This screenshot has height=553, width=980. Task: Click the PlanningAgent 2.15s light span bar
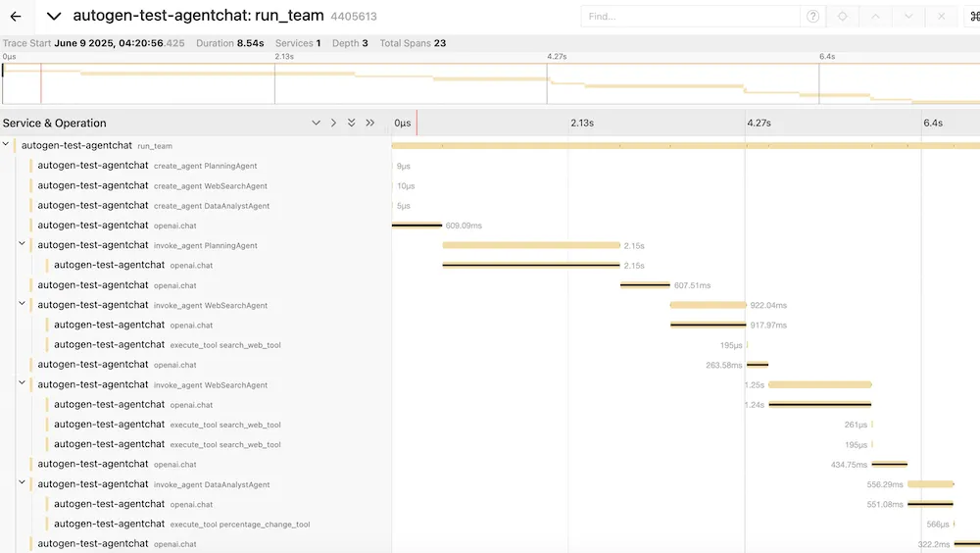(x=531, y=245)
